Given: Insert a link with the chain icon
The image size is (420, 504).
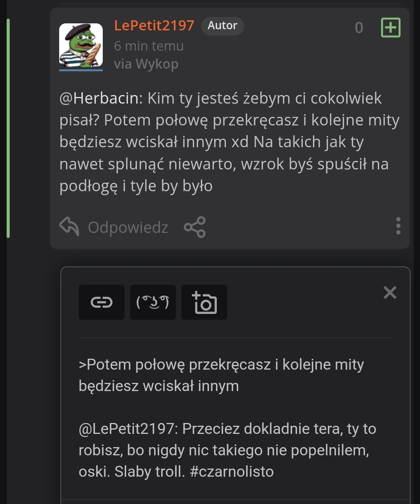Looking at the screenshot, I should [102, 302].
